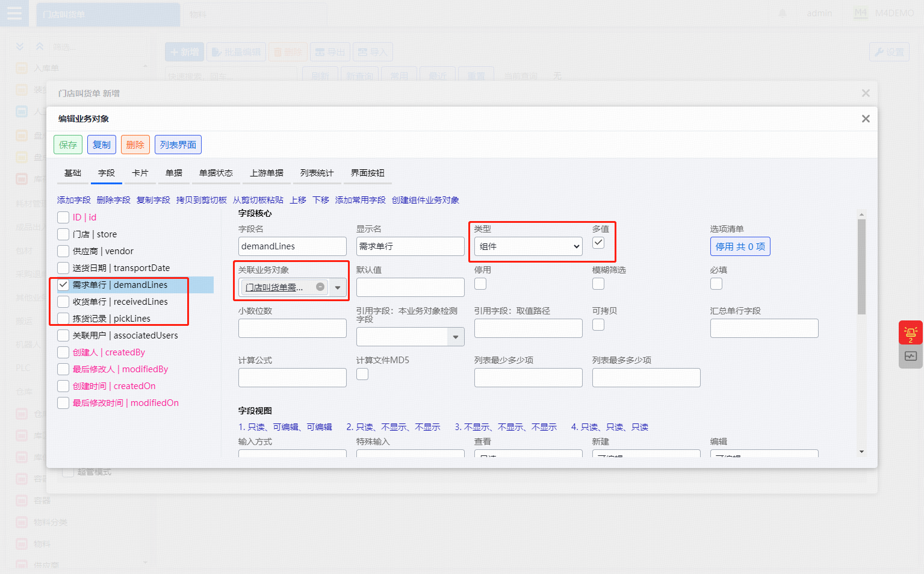Click the 删除字段 link

(x=114, y=200)
